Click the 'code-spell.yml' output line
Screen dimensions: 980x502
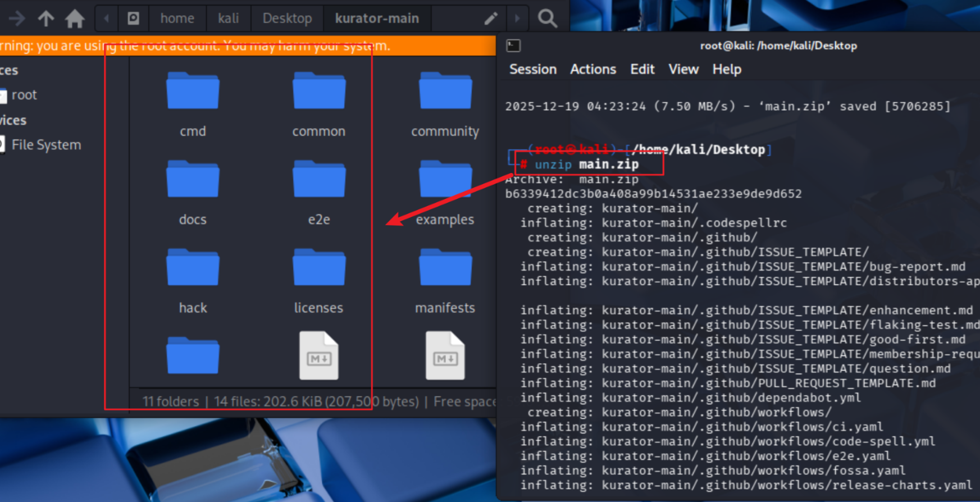click(728, 442)
